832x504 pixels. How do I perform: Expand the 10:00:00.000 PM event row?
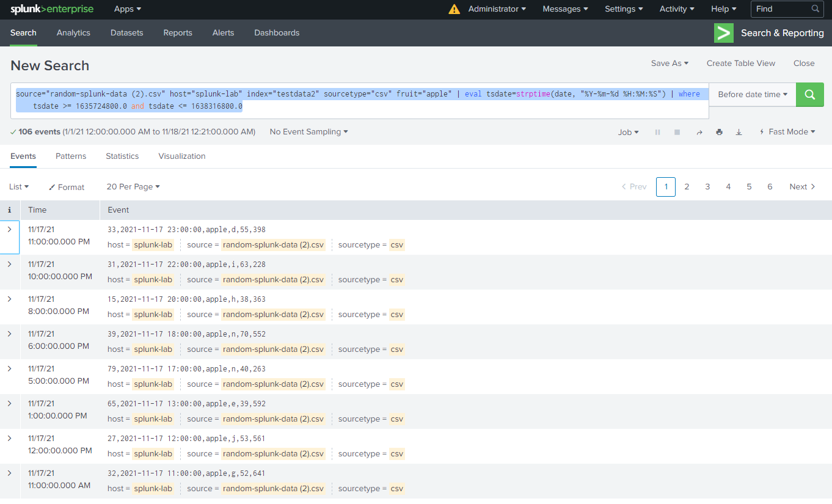pos(9,264)
